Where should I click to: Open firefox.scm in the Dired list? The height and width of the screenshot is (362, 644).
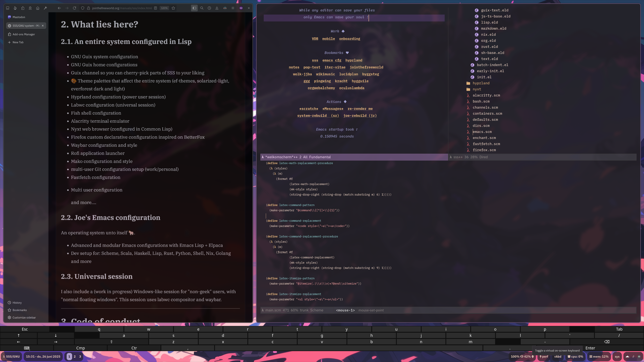pos(484,150)
